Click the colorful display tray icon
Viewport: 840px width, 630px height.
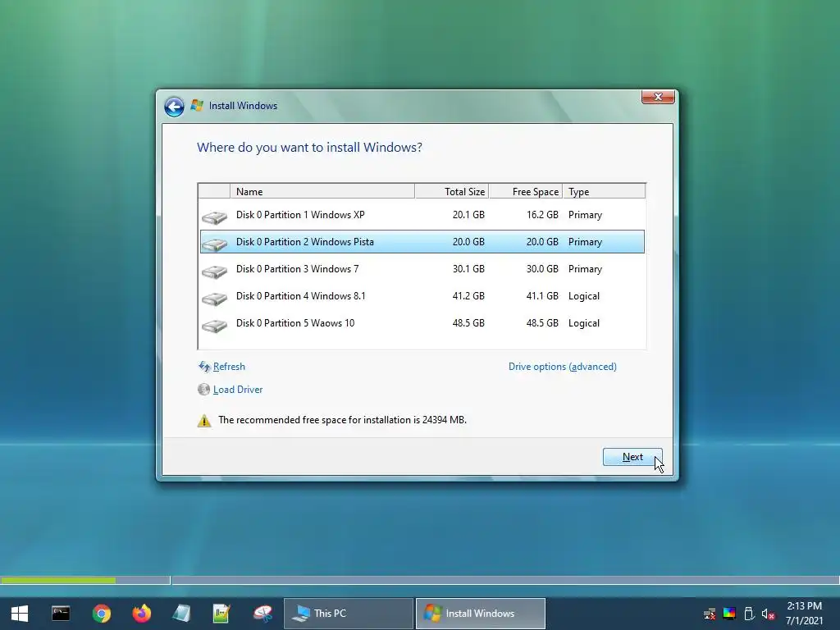pyautogui.click(x=729, y=614)
